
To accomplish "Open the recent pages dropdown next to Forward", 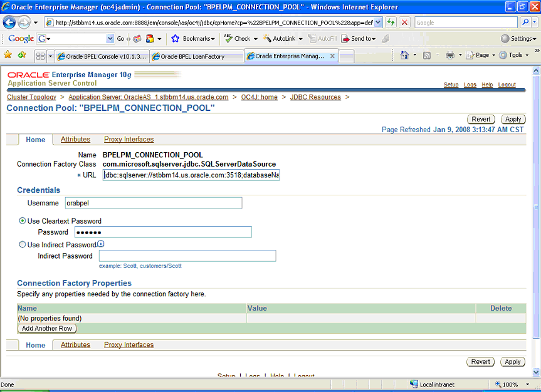I will 36,23.
